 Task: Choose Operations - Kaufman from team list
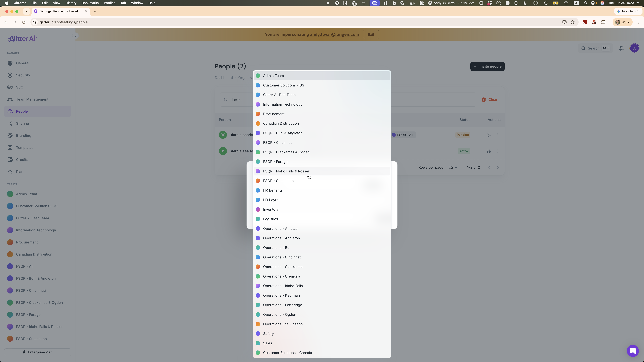pyautogui.click(x=322, y=295)
